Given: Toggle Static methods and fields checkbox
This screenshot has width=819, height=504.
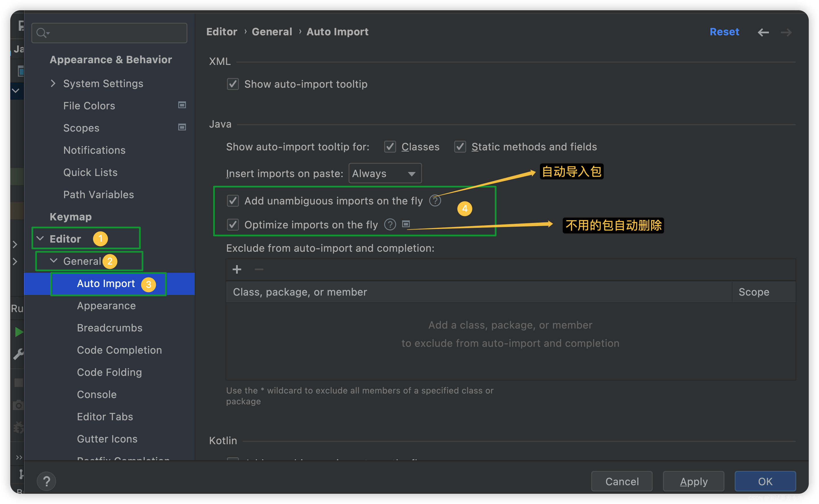Looking at the screenshot, I should 460,146.
